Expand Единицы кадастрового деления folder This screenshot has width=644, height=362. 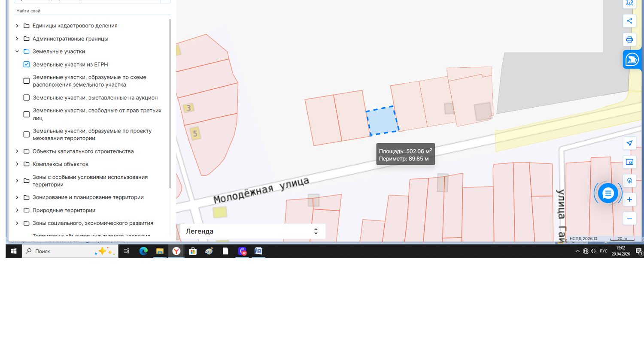[17, 26]
